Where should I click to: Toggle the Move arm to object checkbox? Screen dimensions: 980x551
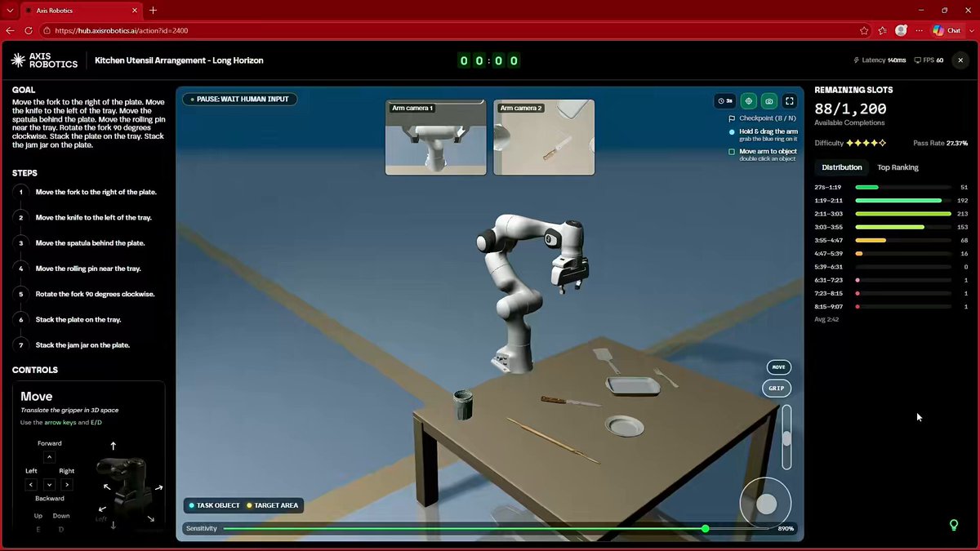coord(732,152)
